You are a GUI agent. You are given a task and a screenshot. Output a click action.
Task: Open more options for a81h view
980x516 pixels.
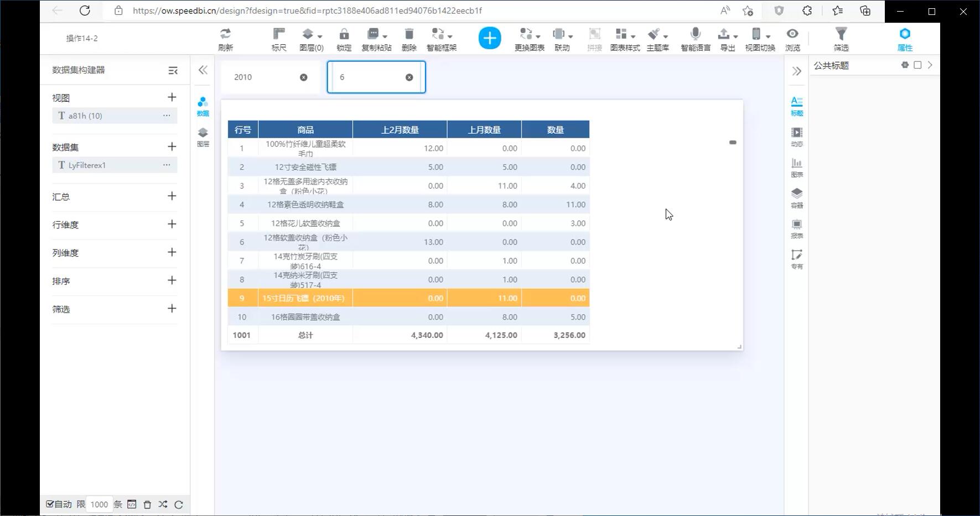coord(166,116)
